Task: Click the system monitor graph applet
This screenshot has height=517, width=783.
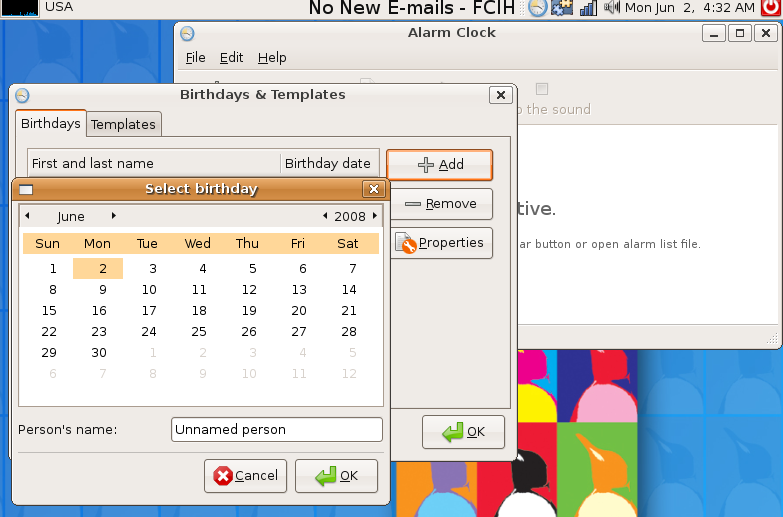Action: pyautogui.click(x=20, y=7)
